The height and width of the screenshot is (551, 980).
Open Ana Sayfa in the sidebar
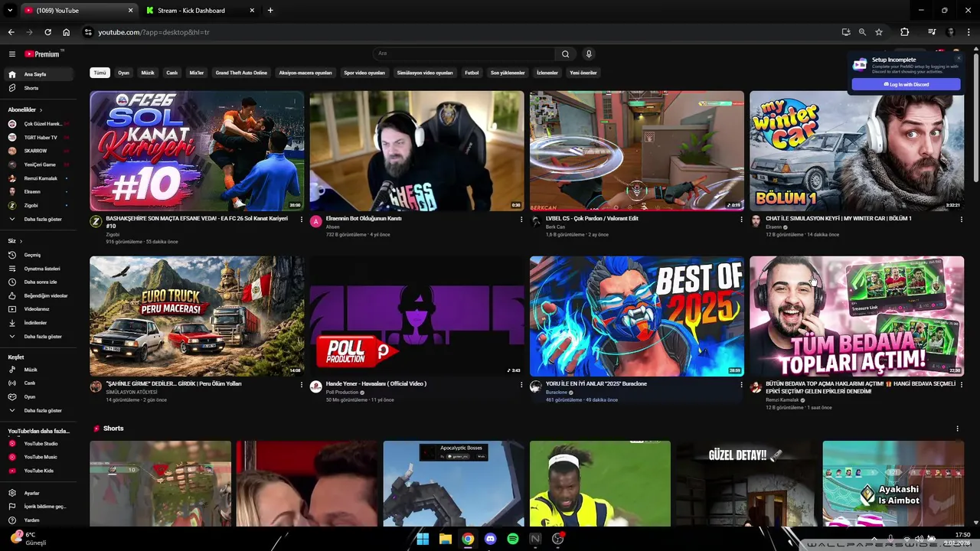click(x=41, y=74)
